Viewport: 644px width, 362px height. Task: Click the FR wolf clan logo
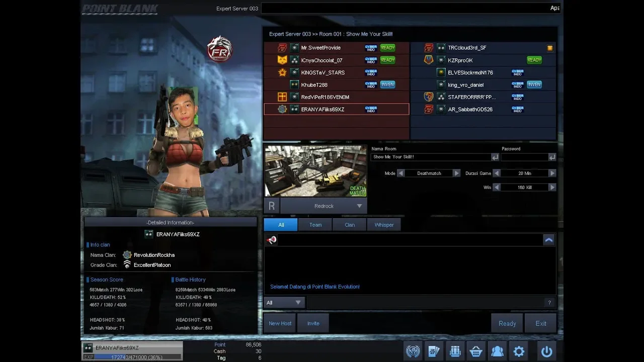point(219,50)
